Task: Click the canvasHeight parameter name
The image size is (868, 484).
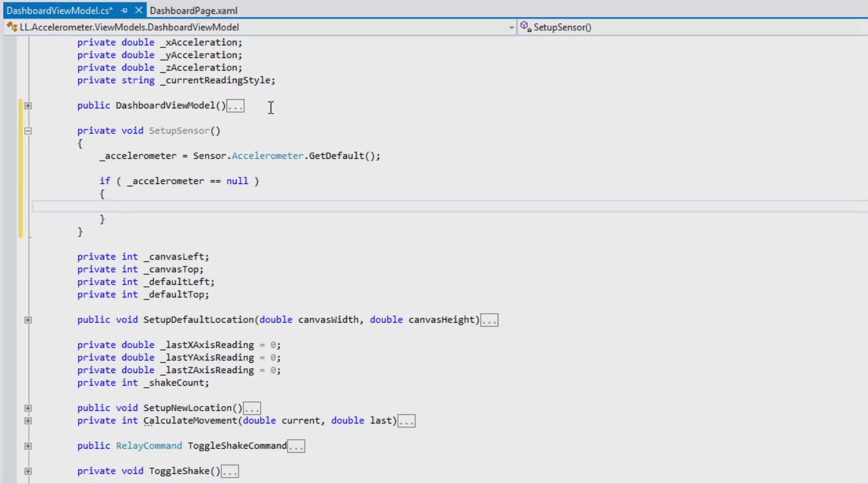Action: click(x=441, y=320)
